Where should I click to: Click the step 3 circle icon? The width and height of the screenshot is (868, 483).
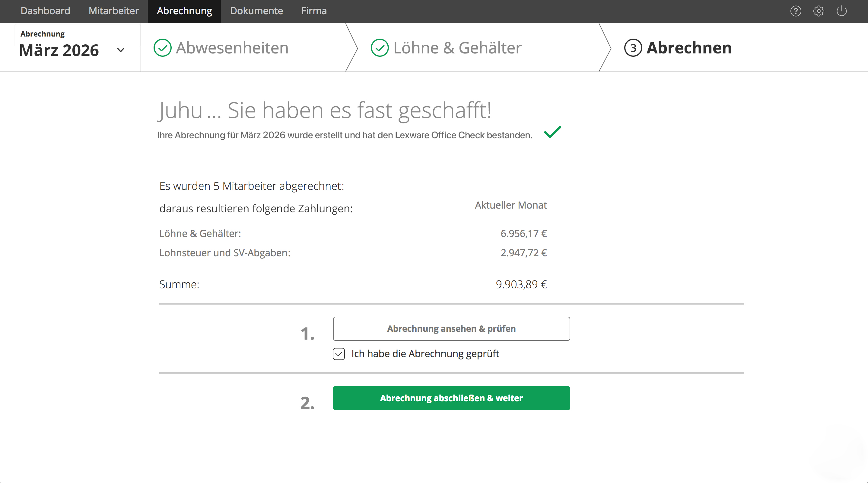click(x=633, y=48)
